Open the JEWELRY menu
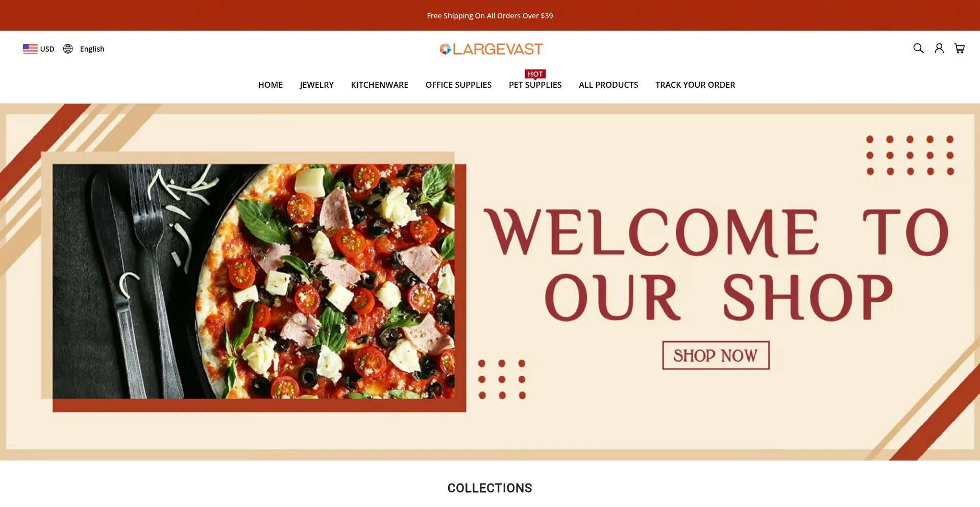This screenshot has width=980, height=507. click(316, 85)
